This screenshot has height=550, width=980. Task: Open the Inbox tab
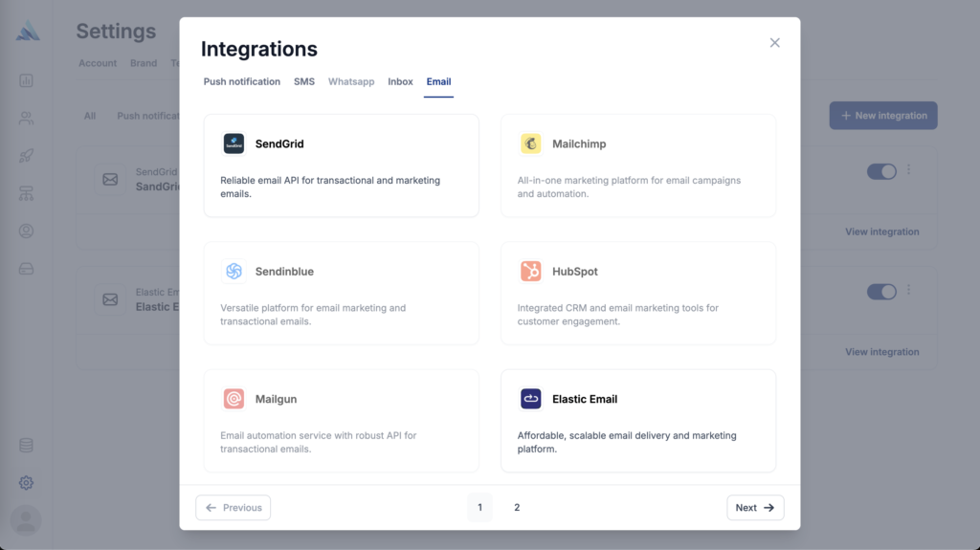coord(400,82)
